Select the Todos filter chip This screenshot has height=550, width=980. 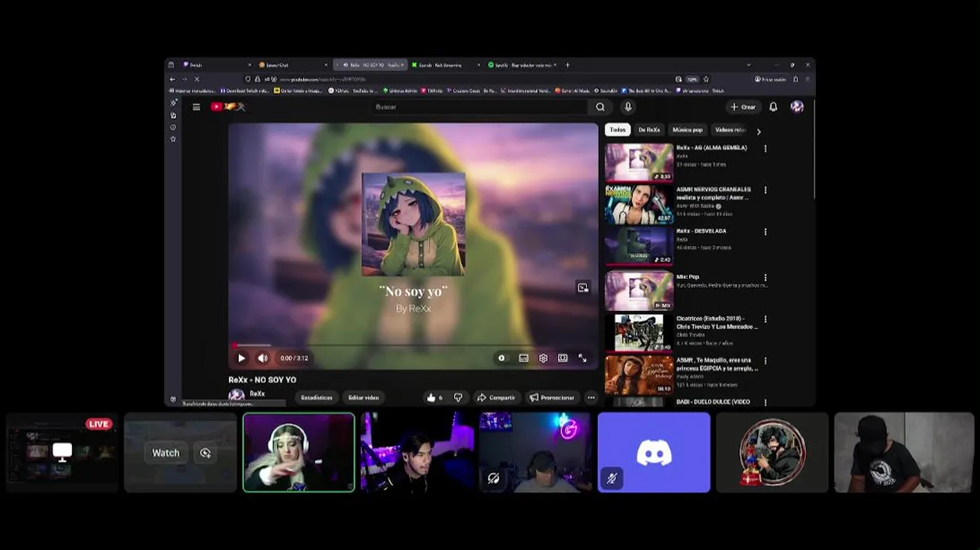(x=617, y=130)
